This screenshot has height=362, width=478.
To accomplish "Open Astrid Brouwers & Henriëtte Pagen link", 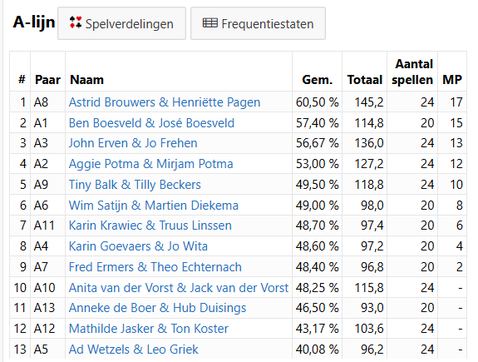I will (x=164, y=102).
